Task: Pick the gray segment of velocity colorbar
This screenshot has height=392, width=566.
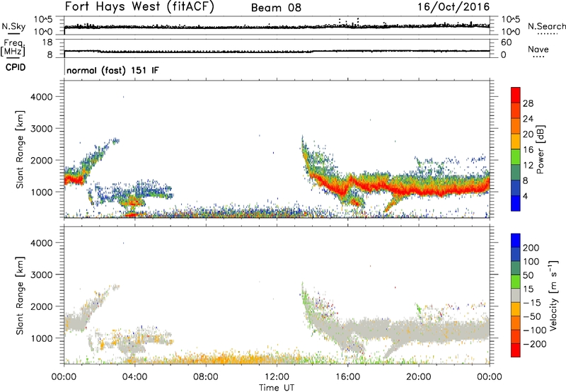Action: tap(516, 295)
